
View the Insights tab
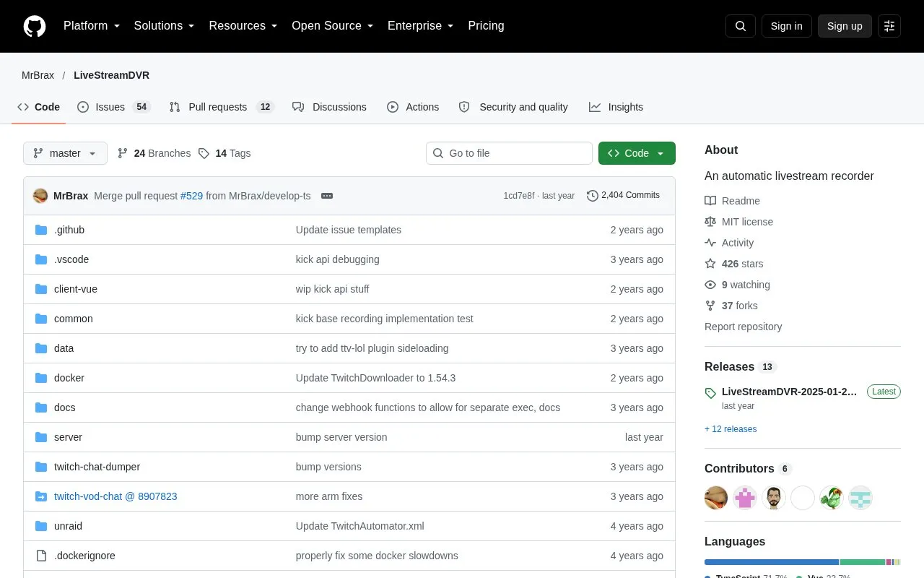tap(616, 107)
